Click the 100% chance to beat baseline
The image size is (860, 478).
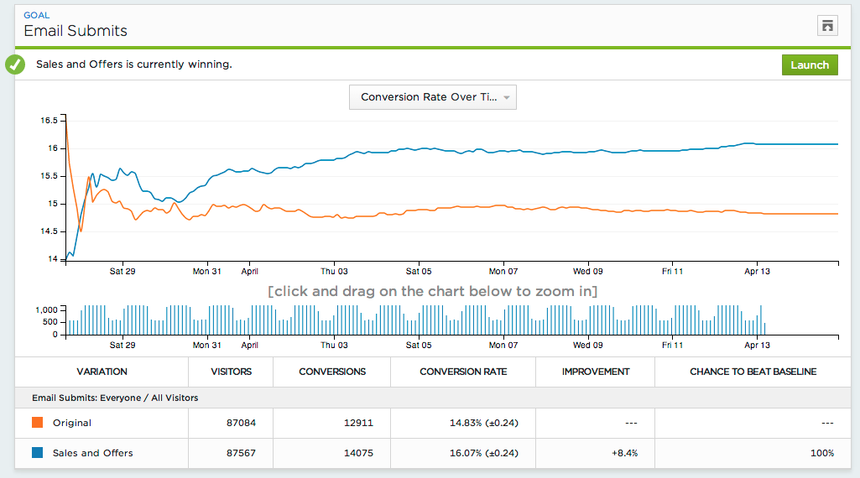pyautogui.click(x=822, y=453)
